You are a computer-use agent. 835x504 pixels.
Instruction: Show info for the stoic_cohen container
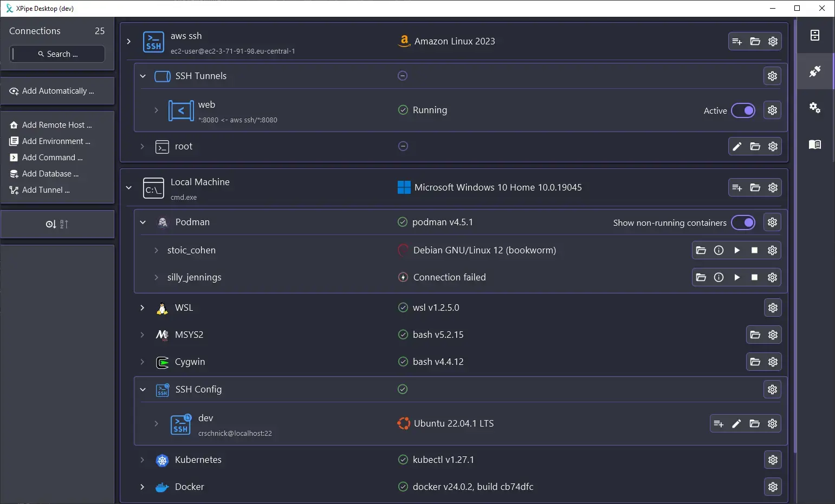(719, 250)
